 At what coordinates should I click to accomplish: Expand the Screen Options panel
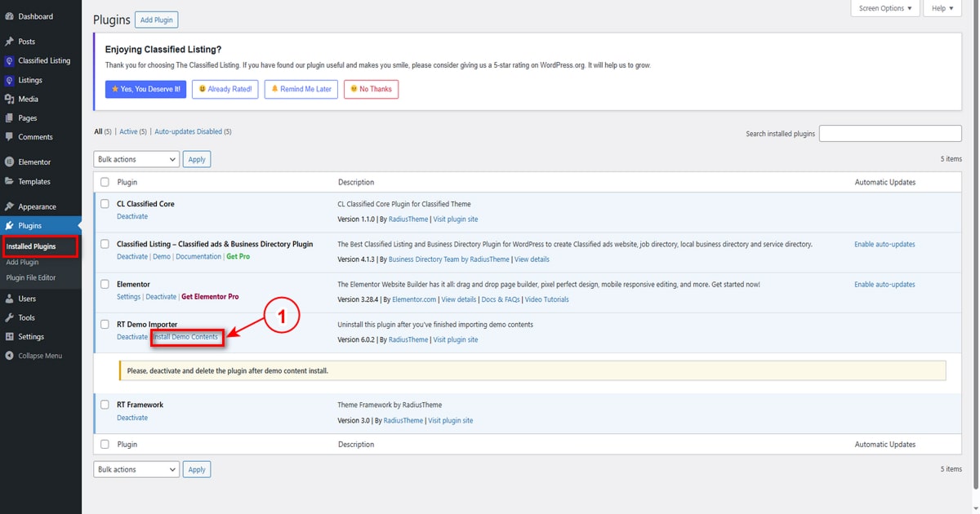(x=885, y=8)
